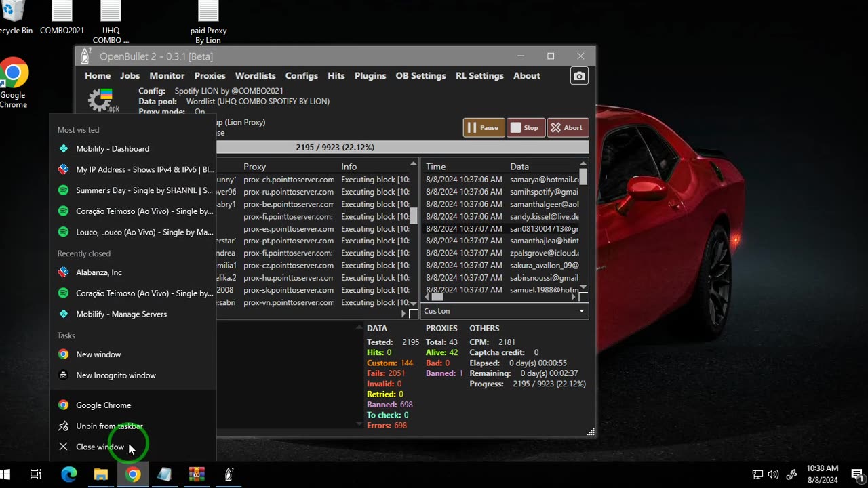This screenshot has width=868, height=488.
Task: Click the log list horizontal scroll right arrow
Action: 574,296
